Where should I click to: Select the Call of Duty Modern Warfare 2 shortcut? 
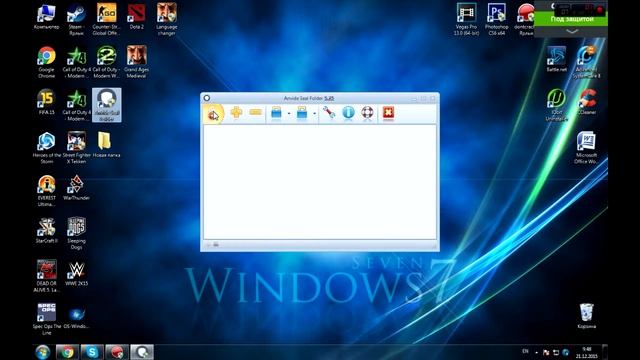coord(106,62)
